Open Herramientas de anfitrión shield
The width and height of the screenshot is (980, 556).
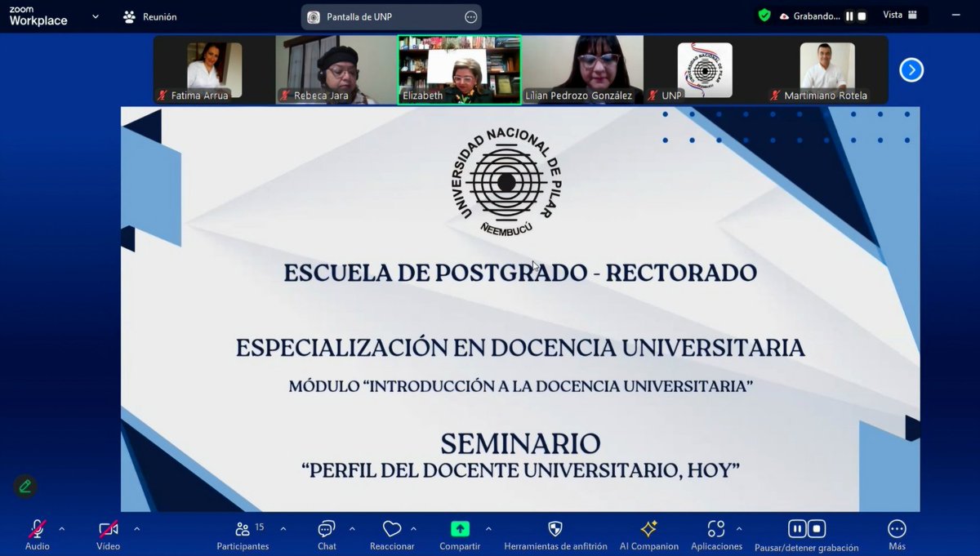(555, 535)
